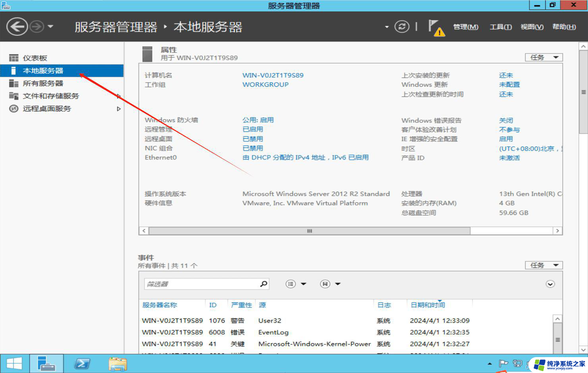Open File Explorer from the taskbar
Viewport: 588px width, 373px height.
tap(118, 363)
